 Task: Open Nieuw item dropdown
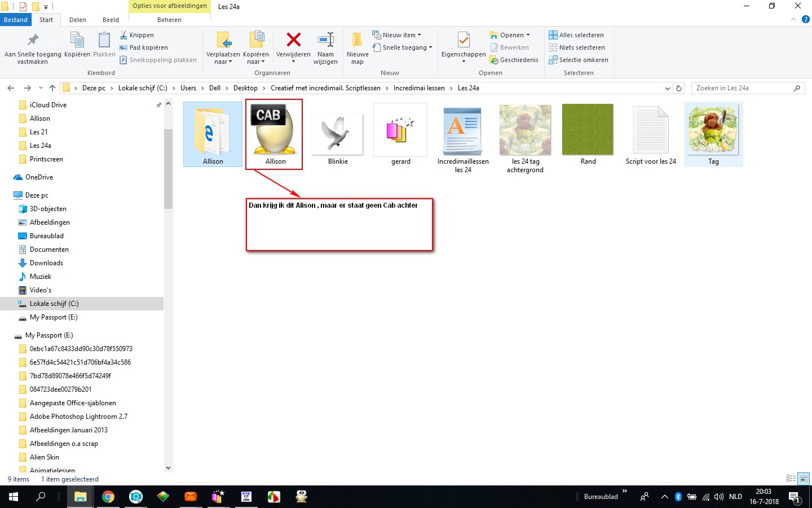396,35
